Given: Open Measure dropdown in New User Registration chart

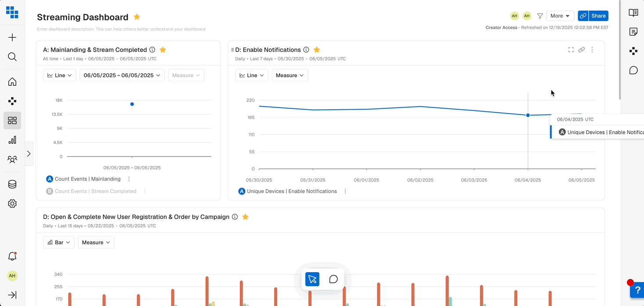Looking at the screenshot, I should (x=96, y=242).
